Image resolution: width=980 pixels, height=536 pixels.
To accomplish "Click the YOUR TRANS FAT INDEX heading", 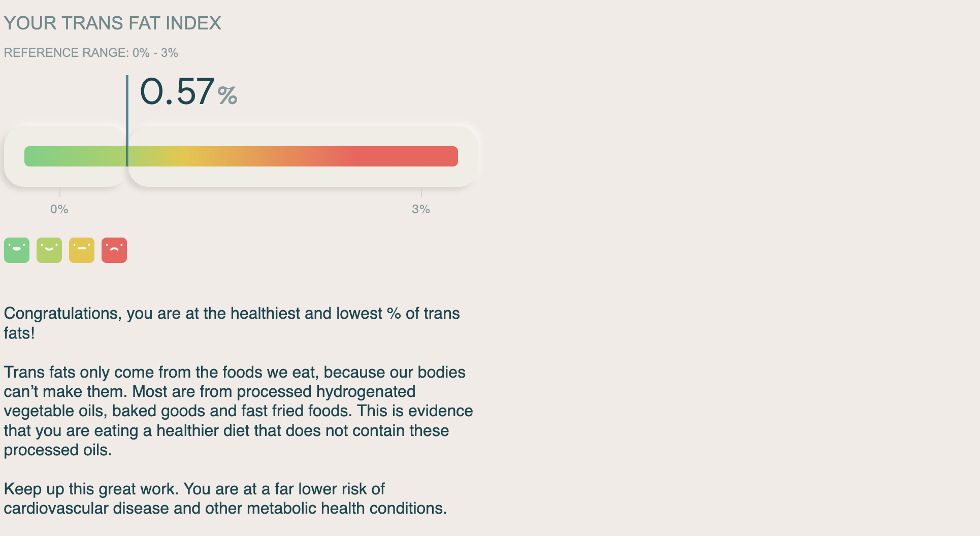I will pyautogui.click(x=112, y=23).
